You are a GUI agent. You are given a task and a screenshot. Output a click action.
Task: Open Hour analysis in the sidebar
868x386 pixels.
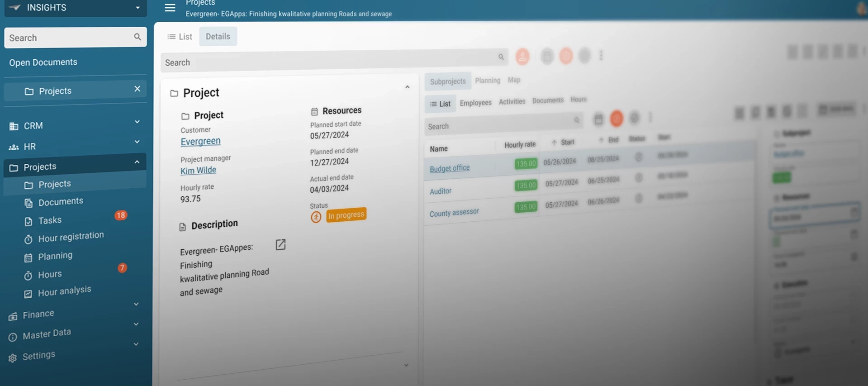pos(65,291)
